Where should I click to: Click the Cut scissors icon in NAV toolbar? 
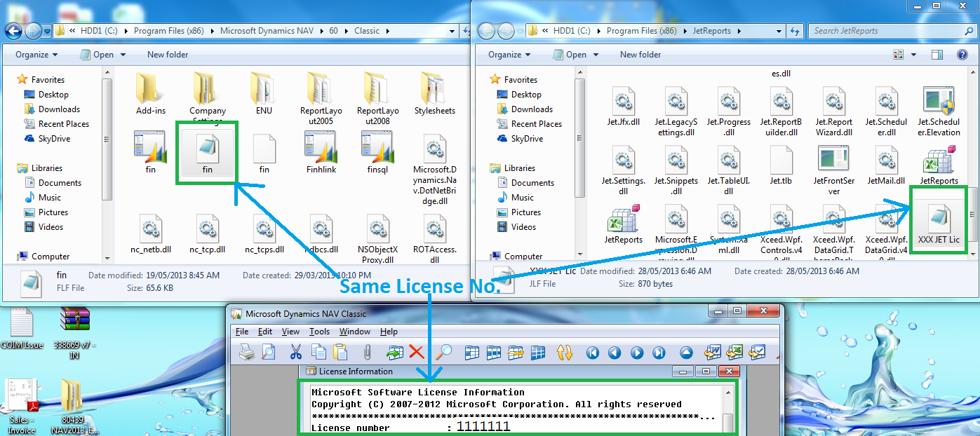point(295,353)
